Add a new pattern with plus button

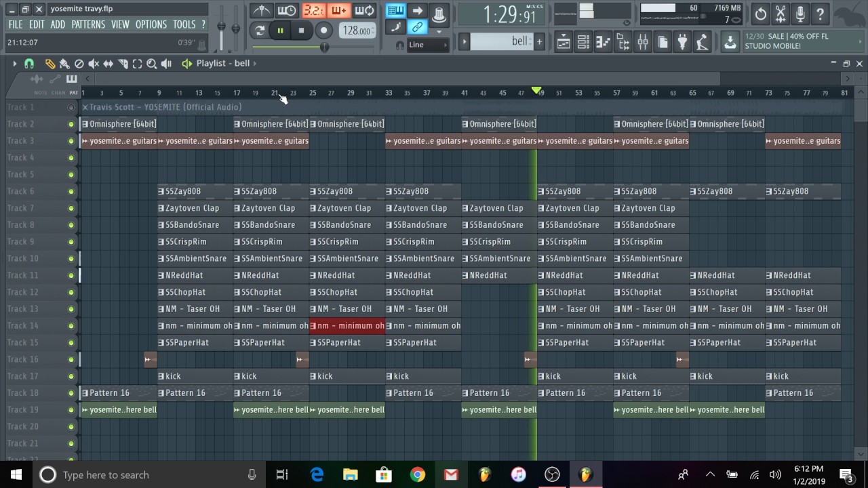pyautogui.click(x=539, y=42)
